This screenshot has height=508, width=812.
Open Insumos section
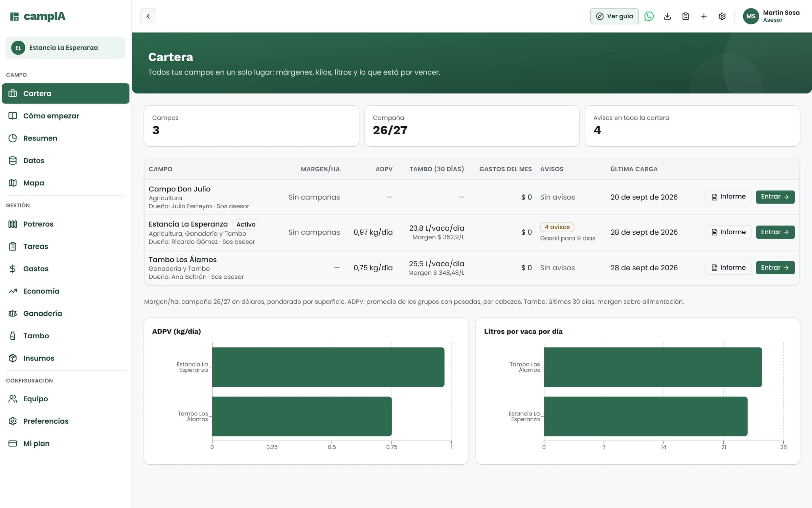[x=66, y=358]
